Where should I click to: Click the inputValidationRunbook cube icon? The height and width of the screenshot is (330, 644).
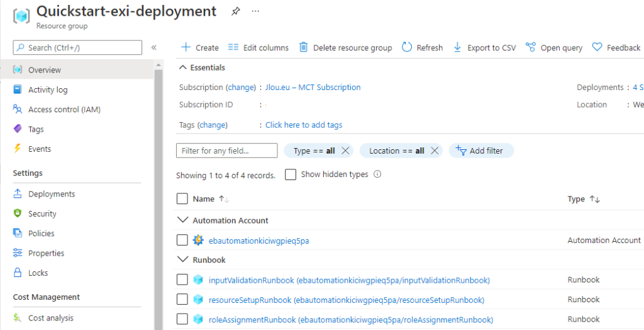198,280
